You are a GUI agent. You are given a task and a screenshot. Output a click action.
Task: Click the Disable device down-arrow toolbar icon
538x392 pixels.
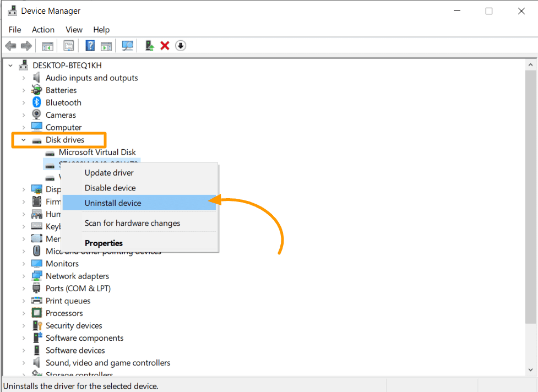click(x=180, y=45)
